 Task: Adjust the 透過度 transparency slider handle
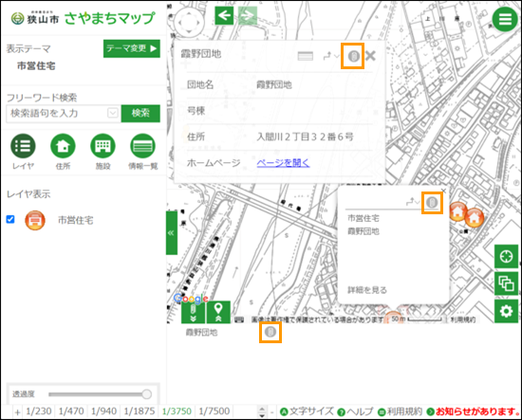pos(146,394)
